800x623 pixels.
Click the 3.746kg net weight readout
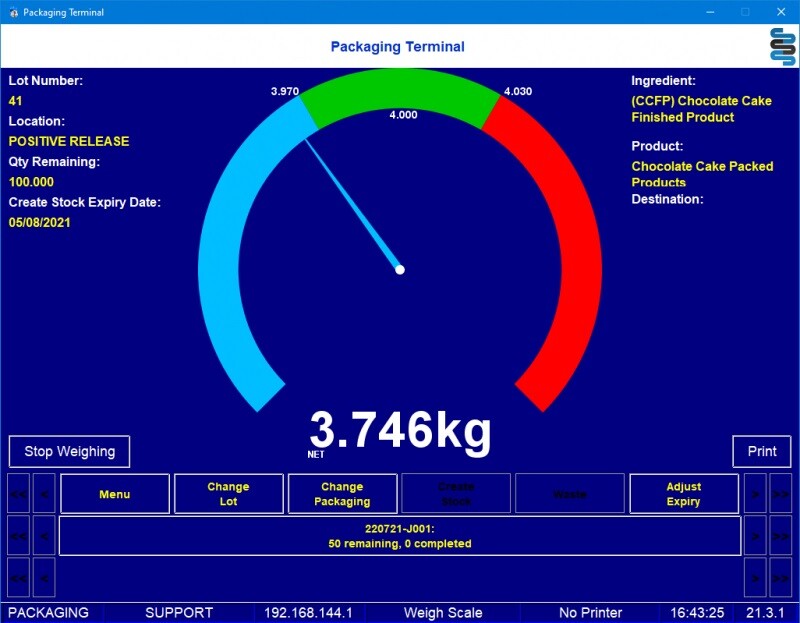[x=400, y=432]
